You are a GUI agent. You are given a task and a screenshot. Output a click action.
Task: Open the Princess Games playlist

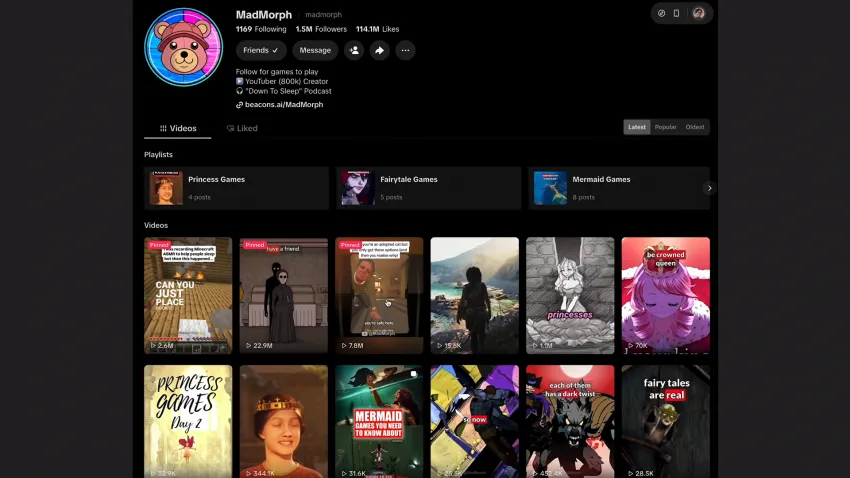coord(236,188)
